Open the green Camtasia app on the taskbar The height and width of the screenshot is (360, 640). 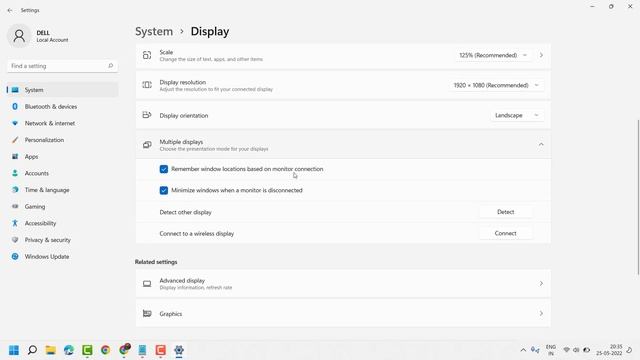pos(87,350)
